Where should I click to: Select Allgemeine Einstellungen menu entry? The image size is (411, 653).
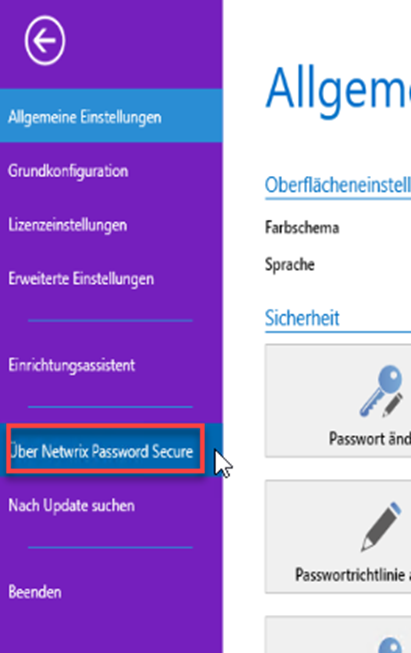[111, 116]
